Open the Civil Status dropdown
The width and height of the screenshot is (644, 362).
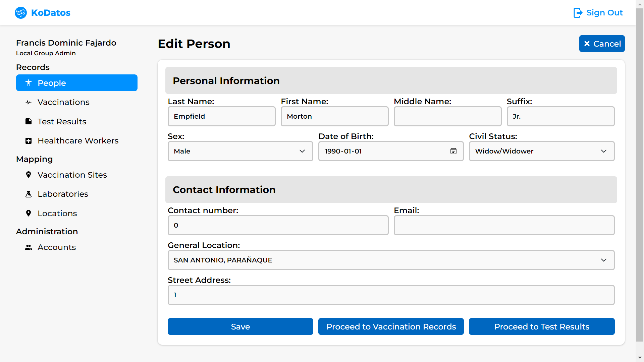tap(541, 151)
